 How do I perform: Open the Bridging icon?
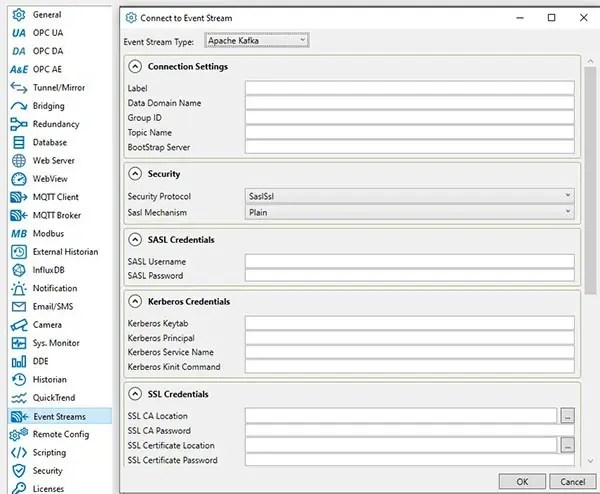[19, 106]
